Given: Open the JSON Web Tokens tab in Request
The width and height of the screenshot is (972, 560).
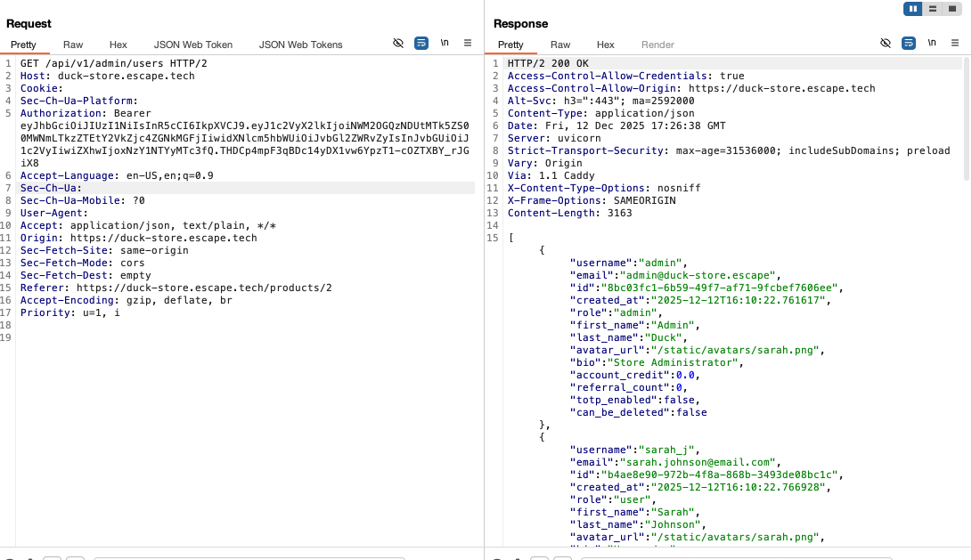Looking at the screenshot, I should click(x=302, y=45).
